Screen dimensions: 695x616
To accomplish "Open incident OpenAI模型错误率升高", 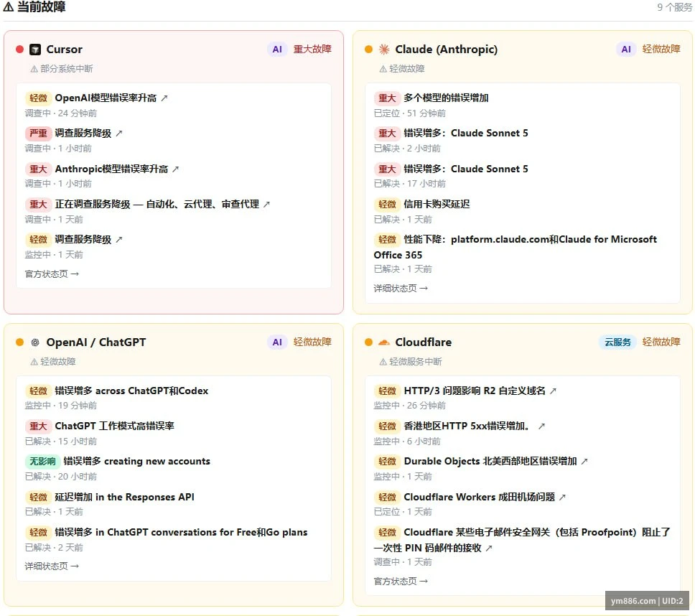I will click(x=106, y=98).
